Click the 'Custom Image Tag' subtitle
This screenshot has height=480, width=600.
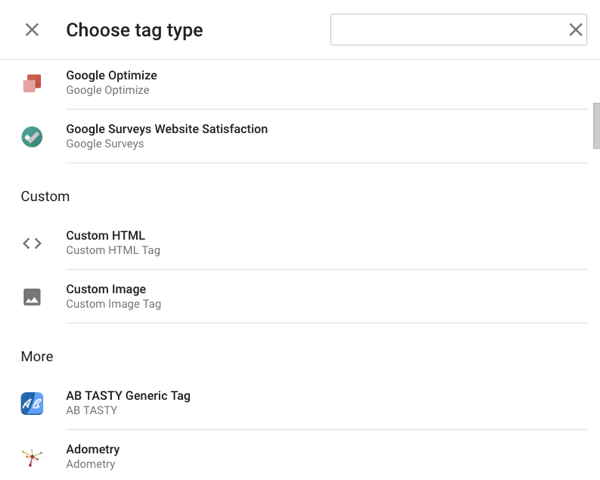[x=114, y=304]
